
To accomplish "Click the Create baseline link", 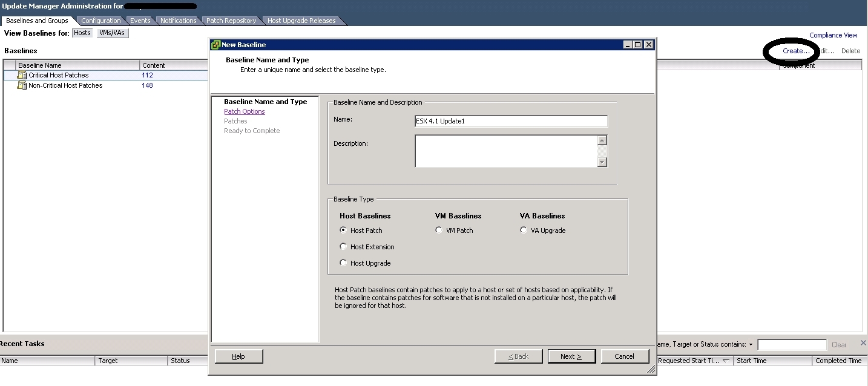I will (796, 51).
